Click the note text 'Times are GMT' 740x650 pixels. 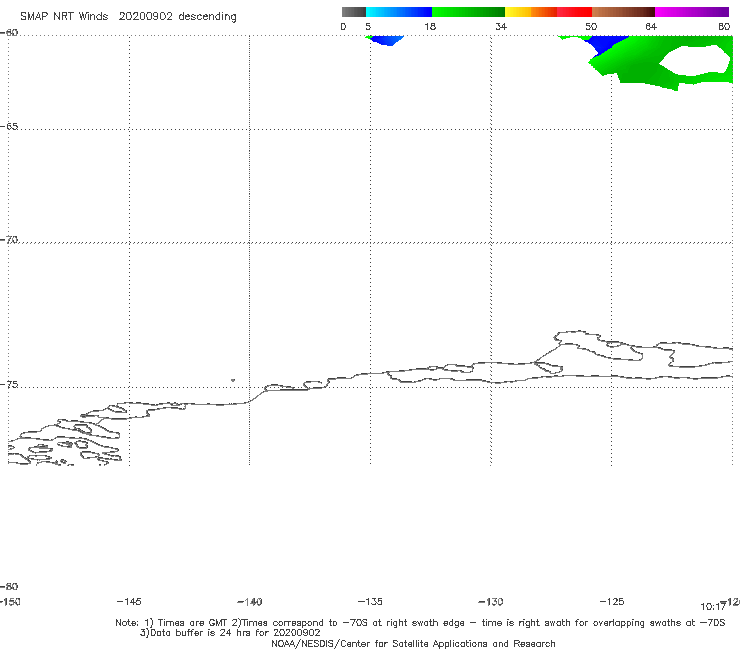(193, 623)
